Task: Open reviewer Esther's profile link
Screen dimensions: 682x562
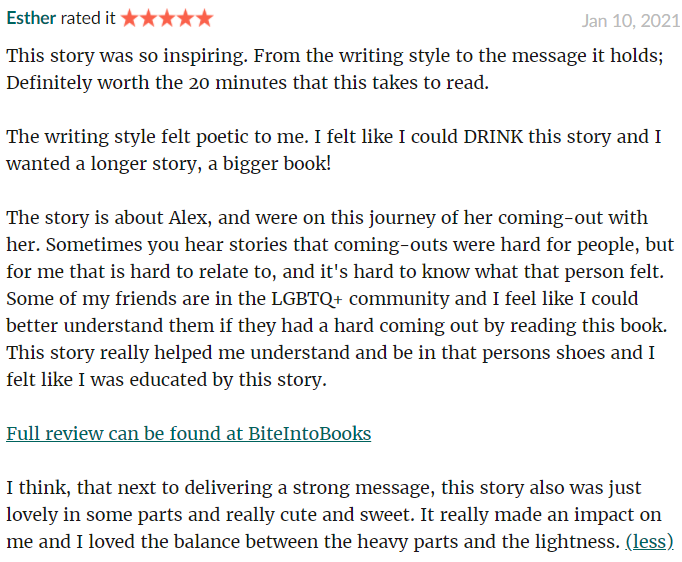Action: (31, 19)
